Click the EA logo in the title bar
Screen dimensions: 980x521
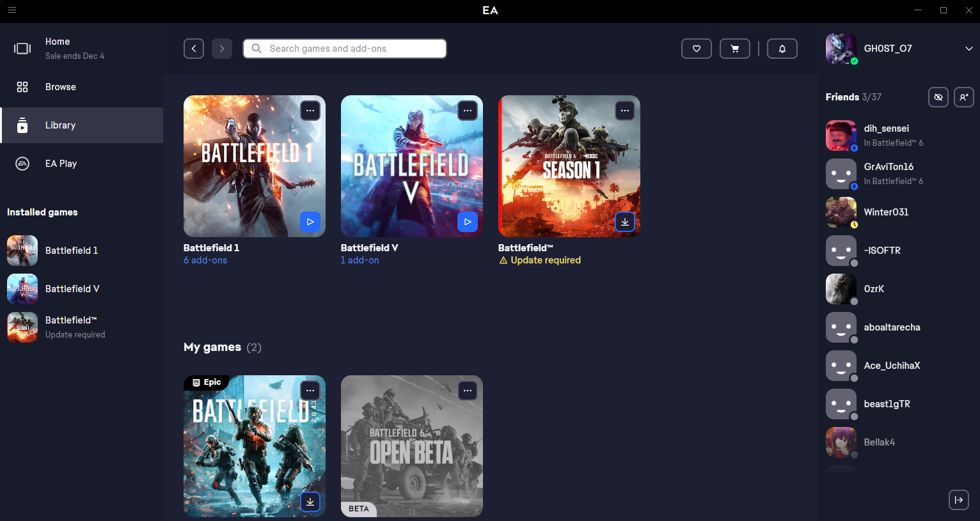coord(490,10)
